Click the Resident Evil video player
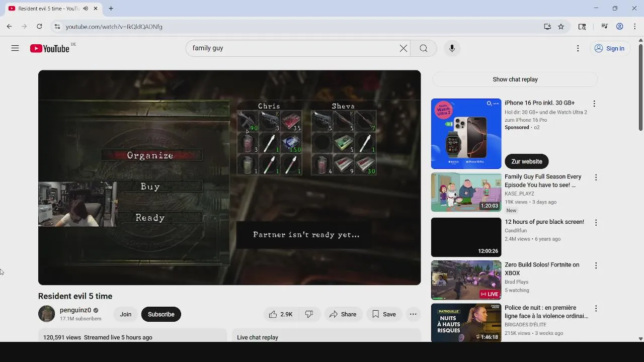The height and width of the screenshot is (362, 644). tap(229, 177)
